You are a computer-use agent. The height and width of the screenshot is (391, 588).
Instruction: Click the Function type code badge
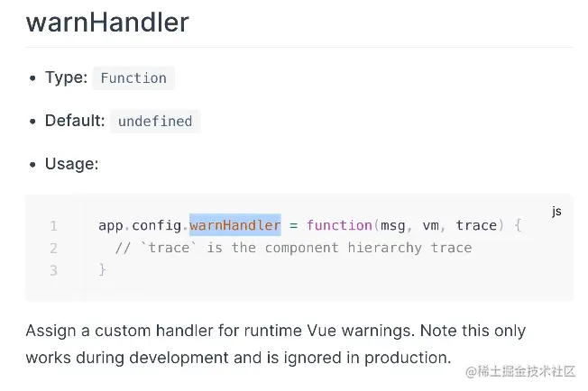(x=133, y=78)
